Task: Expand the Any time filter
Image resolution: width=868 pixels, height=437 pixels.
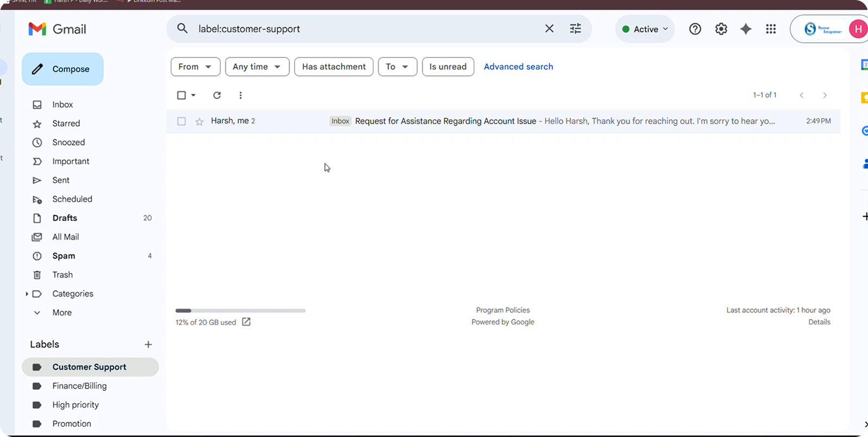Action: (257, 67)
